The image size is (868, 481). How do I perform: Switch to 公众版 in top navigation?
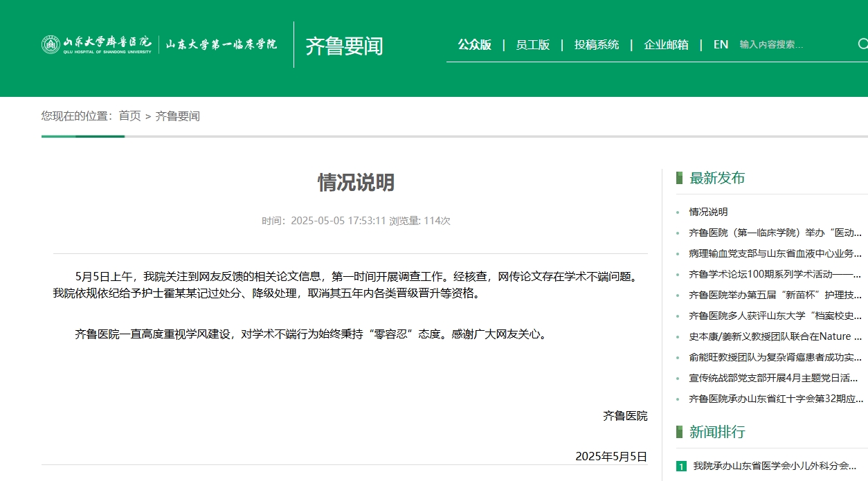474,44
